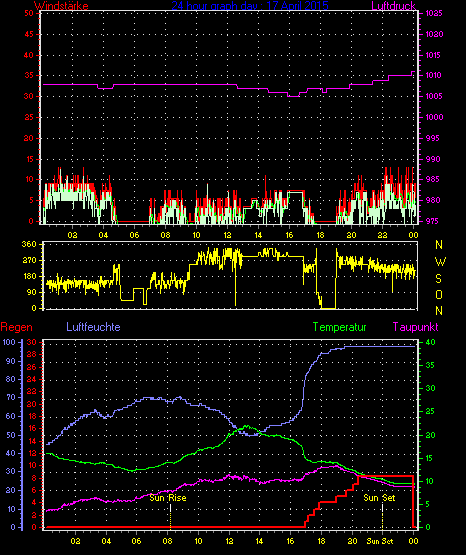
Task: Click the magenta 'Luftdruck' heading
Action: tap(393, 6)
